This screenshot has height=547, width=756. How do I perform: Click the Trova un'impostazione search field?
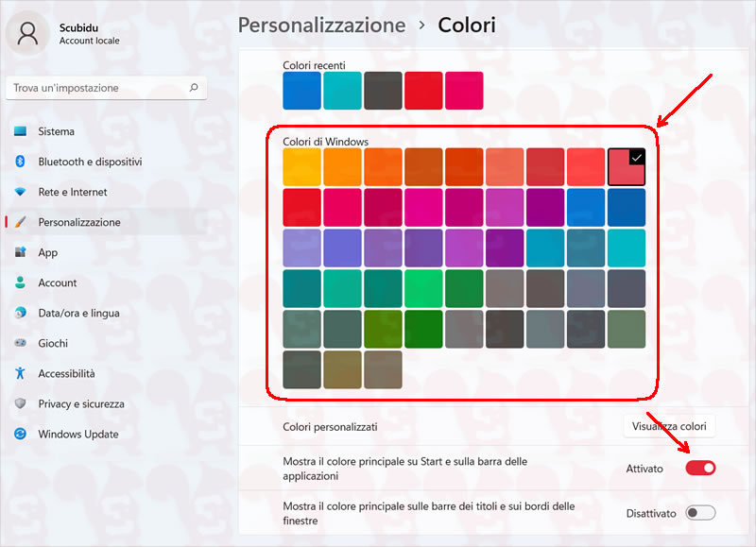[x=106, y=88]
